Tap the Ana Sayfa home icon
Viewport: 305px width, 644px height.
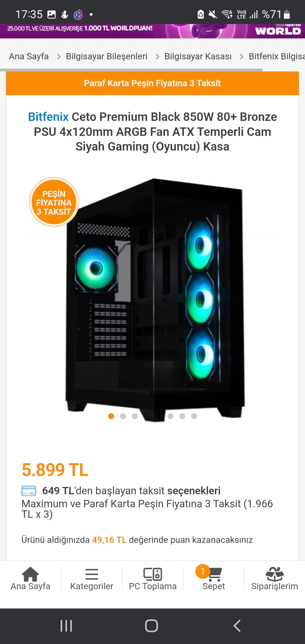point(30,574)
